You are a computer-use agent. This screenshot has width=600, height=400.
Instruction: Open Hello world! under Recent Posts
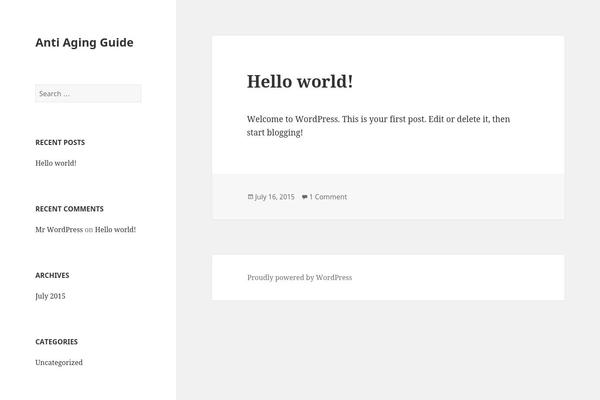click(x=56, y=163)
